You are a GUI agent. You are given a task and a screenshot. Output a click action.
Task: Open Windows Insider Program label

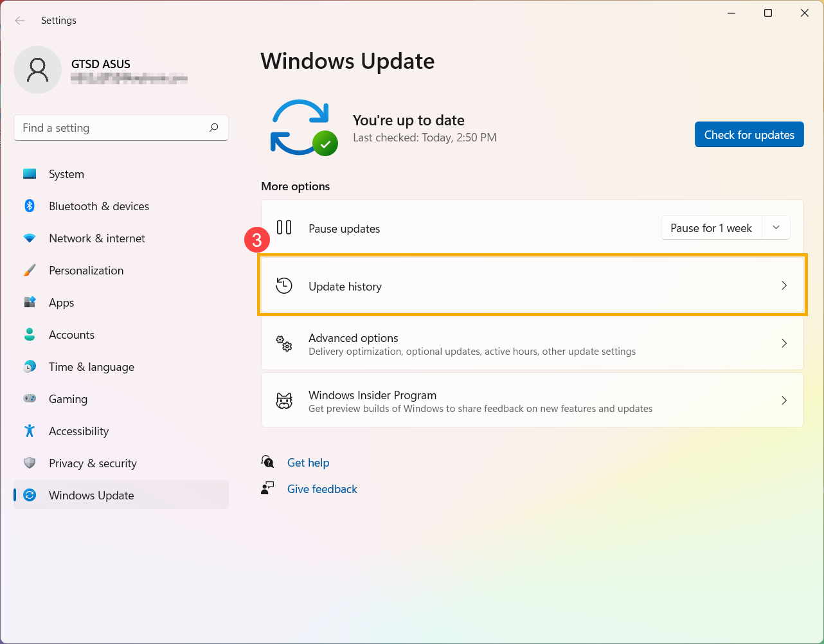point(373,395)
